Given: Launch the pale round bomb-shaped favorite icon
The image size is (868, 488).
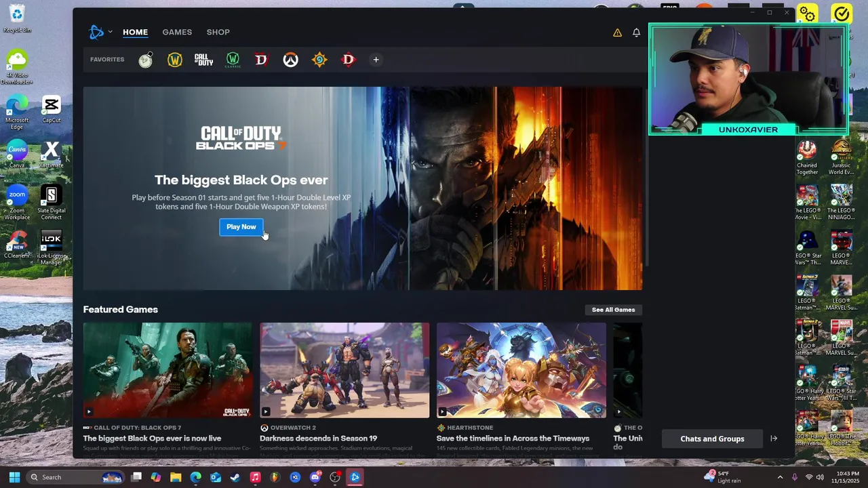Looking at the screenshot, I should tap(146, 60).
